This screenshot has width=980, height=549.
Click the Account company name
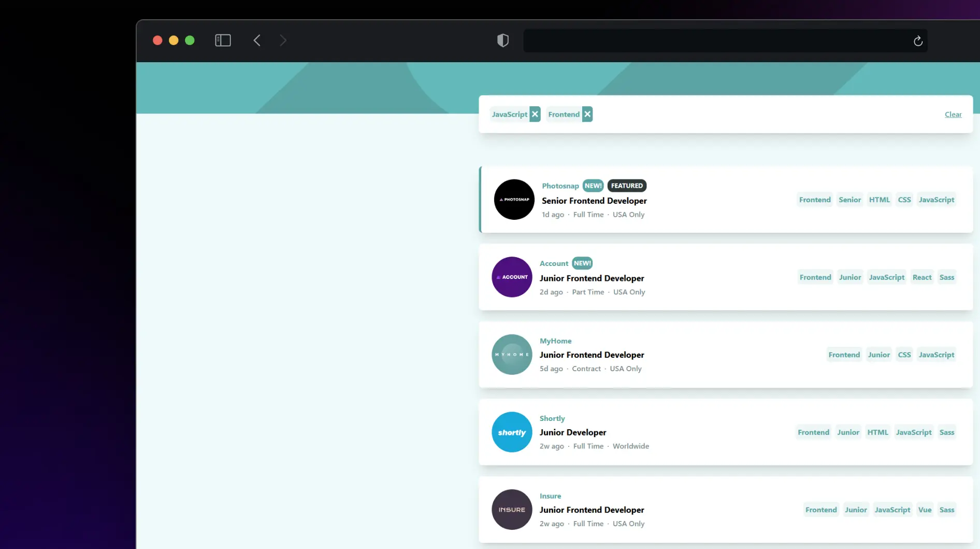pyautogui.click(x=554, y=263)
